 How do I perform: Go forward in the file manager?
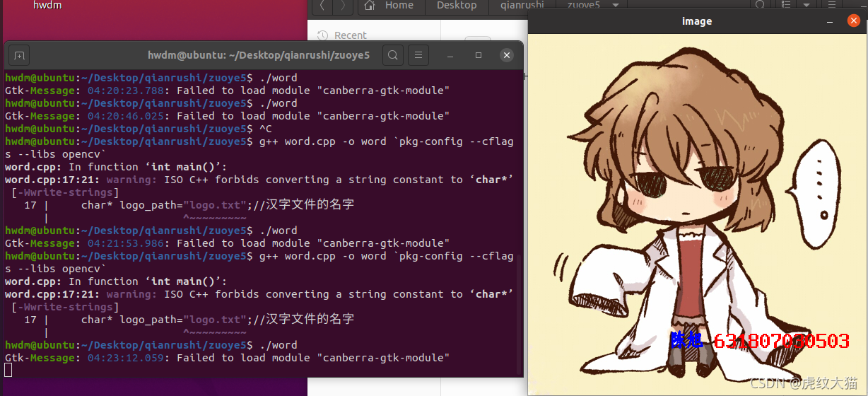tap(343, 6)
